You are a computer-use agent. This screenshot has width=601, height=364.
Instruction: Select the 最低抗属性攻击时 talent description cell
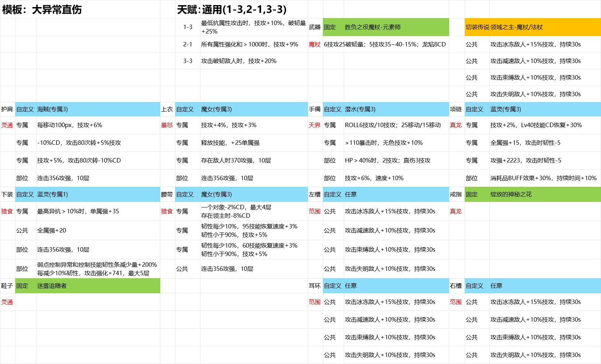tap(254, 27)
